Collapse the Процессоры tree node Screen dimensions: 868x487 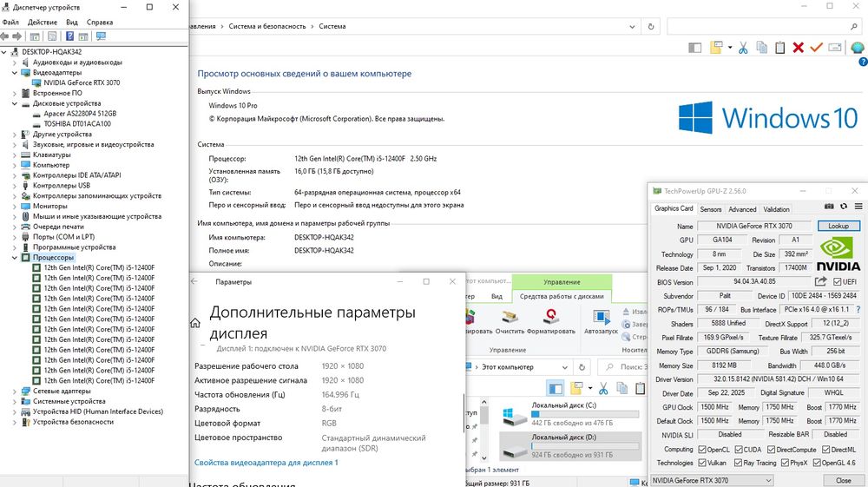tap(15, 257)
